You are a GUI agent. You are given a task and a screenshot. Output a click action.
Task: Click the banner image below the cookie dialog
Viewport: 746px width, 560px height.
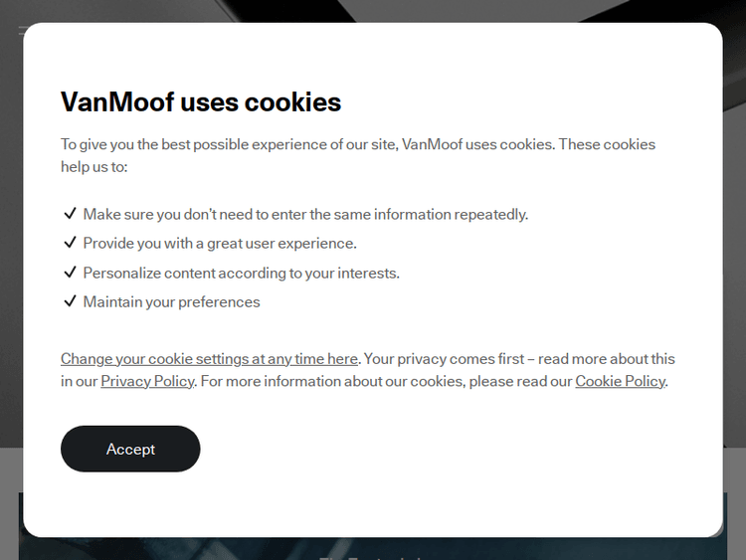(x=373, y=548)
